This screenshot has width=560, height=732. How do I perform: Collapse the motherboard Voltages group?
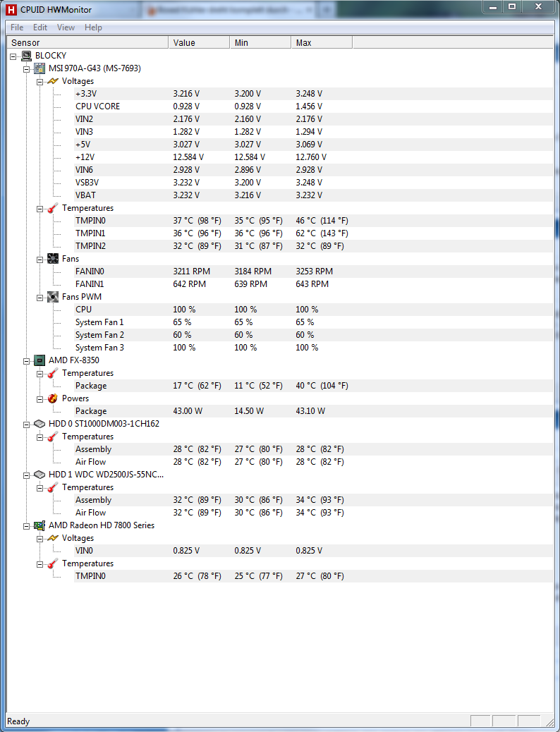click(x=39, y=82)
